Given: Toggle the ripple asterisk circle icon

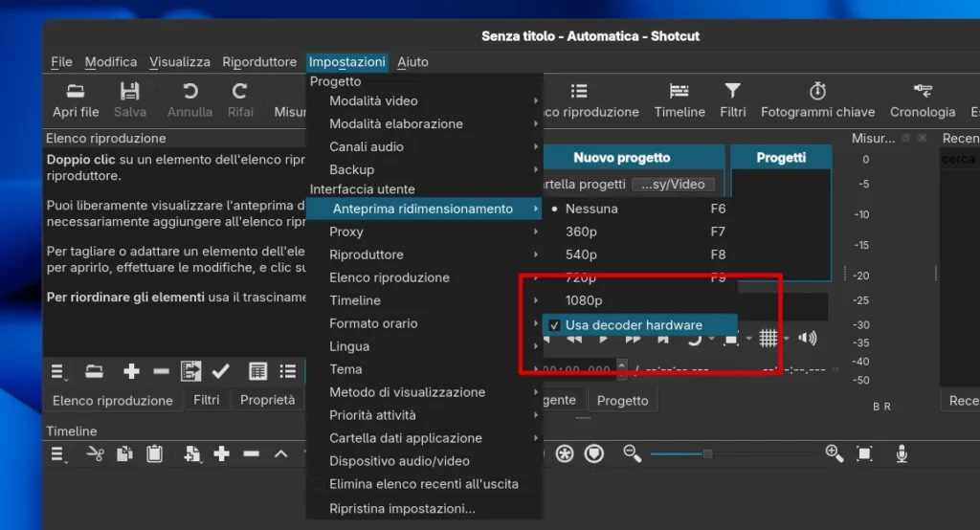Looking at the screenshot, I should tap(565, 453).
